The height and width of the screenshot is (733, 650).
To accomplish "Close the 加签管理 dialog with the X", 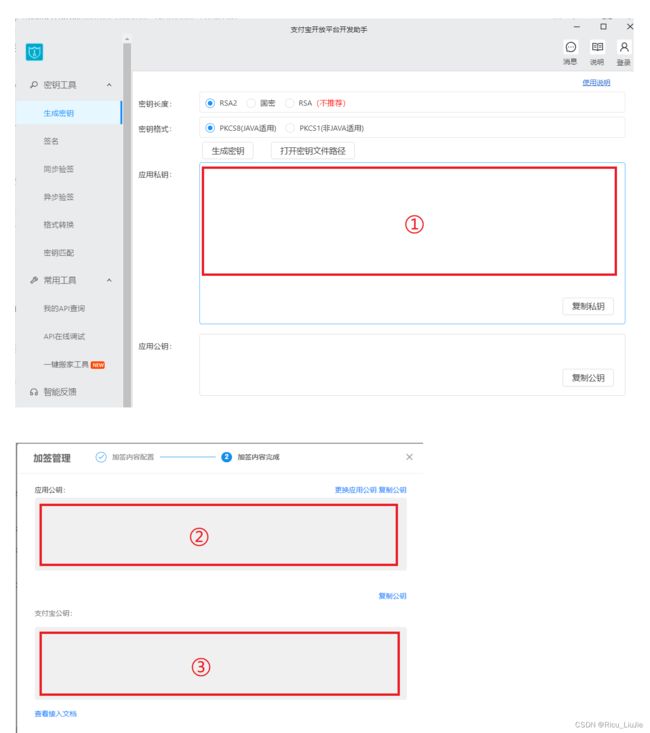I will tap(409, 457).
